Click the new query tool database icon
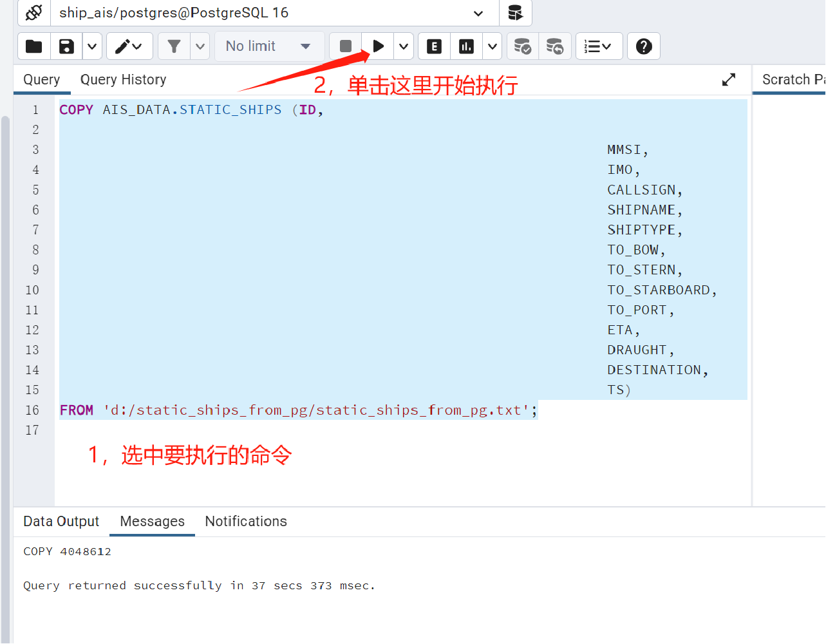Screen dimensions: 826x644 click(x=516, y=13)
